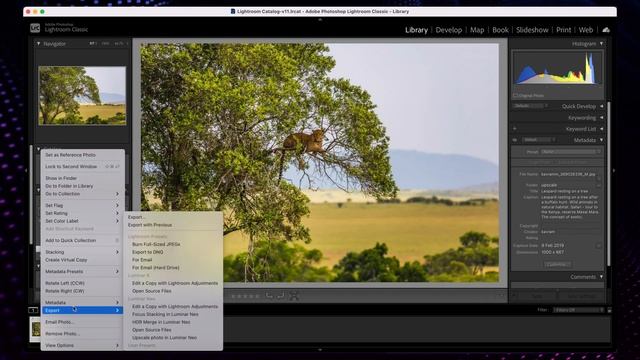
Task: Expand the Keywording panel
Action: 602,118
